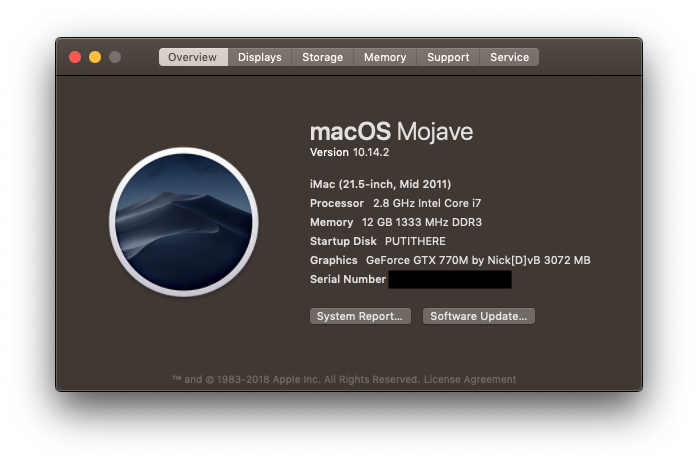Screen dimensions: 698x465
Task: Close the About This Mac window
Action: 75,57
